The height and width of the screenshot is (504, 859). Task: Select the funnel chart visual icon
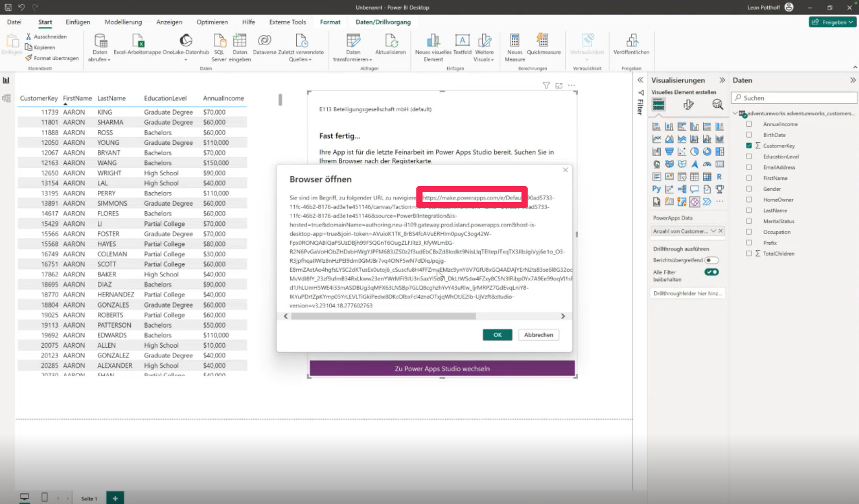pos(669,152)
